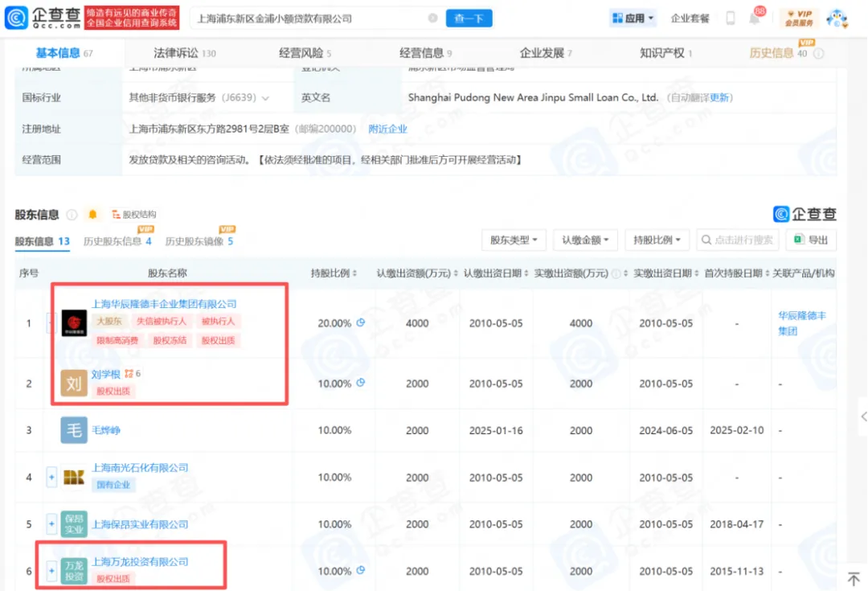Click the pie icon beside 20.00% holding
Screen dimensions: 868x591
[360, 322]
